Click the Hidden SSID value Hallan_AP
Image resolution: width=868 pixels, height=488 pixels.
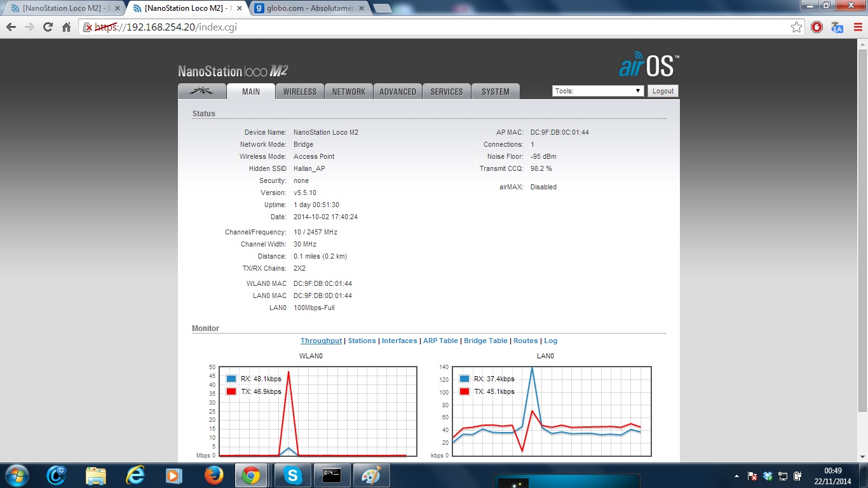click(x=309, y=168)
